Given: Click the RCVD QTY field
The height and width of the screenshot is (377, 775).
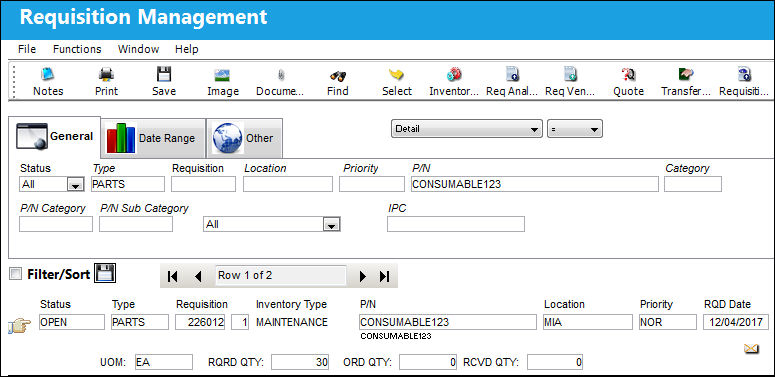Looking at the screenshot, I should pos(555,362).
